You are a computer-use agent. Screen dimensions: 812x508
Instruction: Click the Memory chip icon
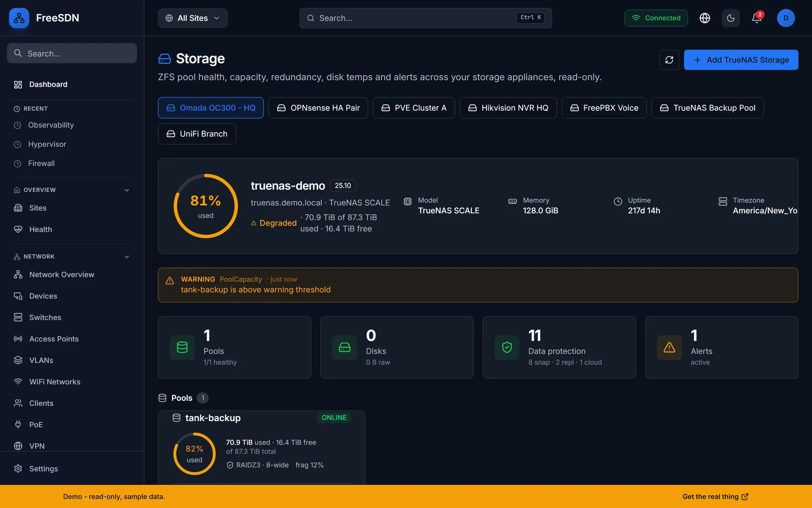point(513,202)
